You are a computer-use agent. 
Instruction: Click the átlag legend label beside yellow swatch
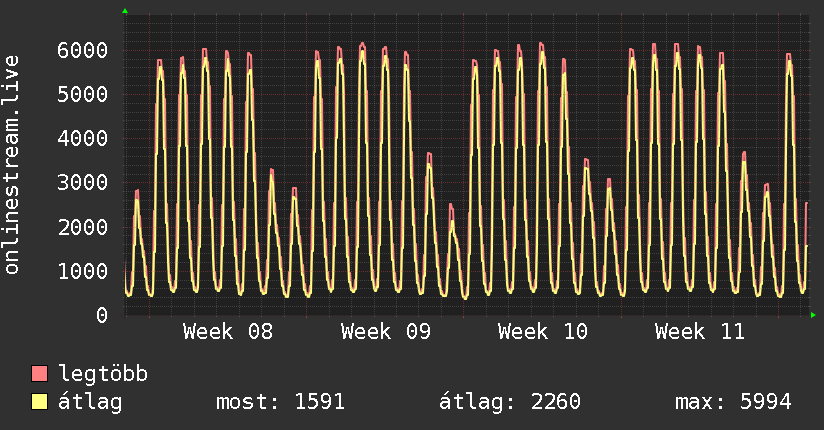(x=90, y=403)
